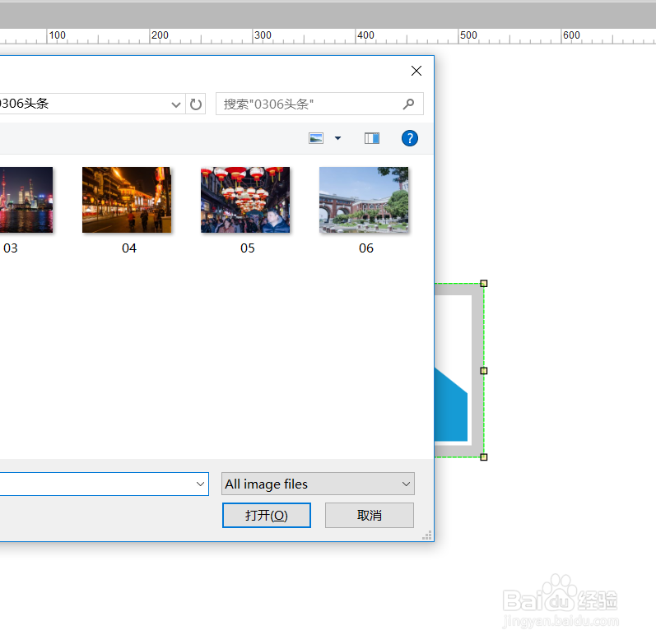Focus the 搜索"0306头条" search box
The image size is (656, 644).
pos(319,104)
